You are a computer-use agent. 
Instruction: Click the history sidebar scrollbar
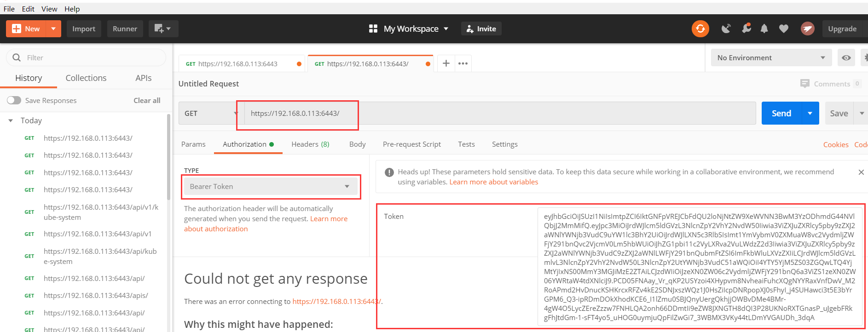[168, 157]
